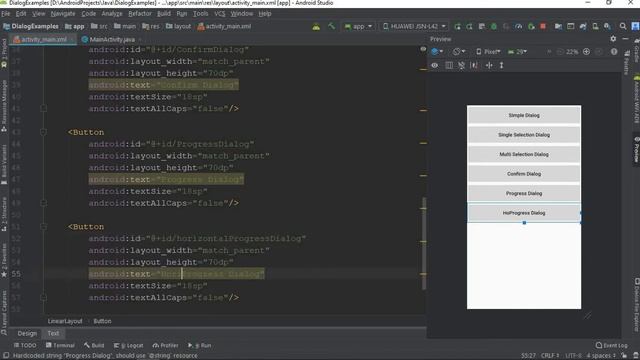The height and width of the screenshot is (360, 640).
Task: Click the Run app icon
Action: (458, 27)
